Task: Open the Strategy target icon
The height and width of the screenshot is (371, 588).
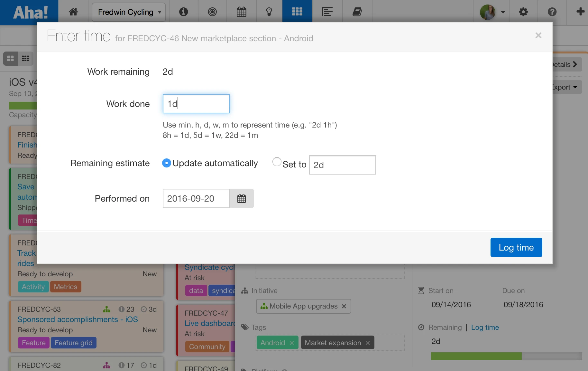Action: (x=212, y=12)
